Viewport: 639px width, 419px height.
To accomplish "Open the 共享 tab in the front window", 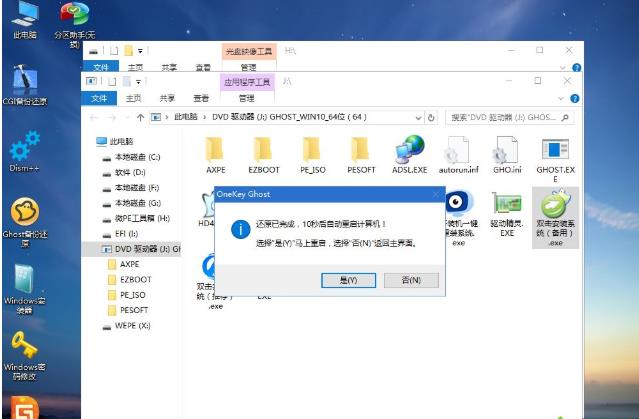I will click(167, 98).
